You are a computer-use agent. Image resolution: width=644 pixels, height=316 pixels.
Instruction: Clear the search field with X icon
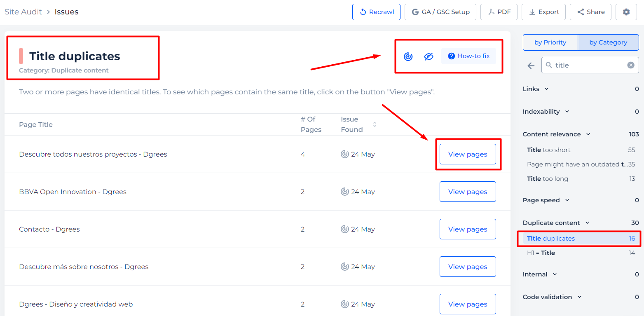[x=631, y=65]
